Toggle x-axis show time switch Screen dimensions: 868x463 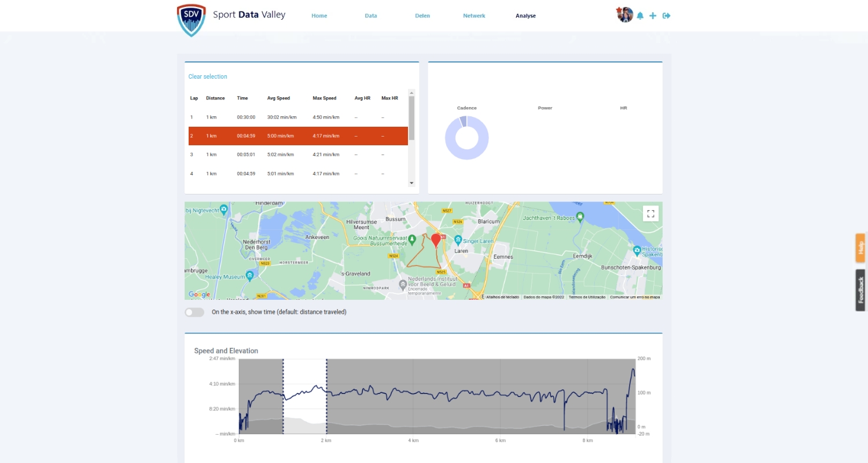[194, 313]
